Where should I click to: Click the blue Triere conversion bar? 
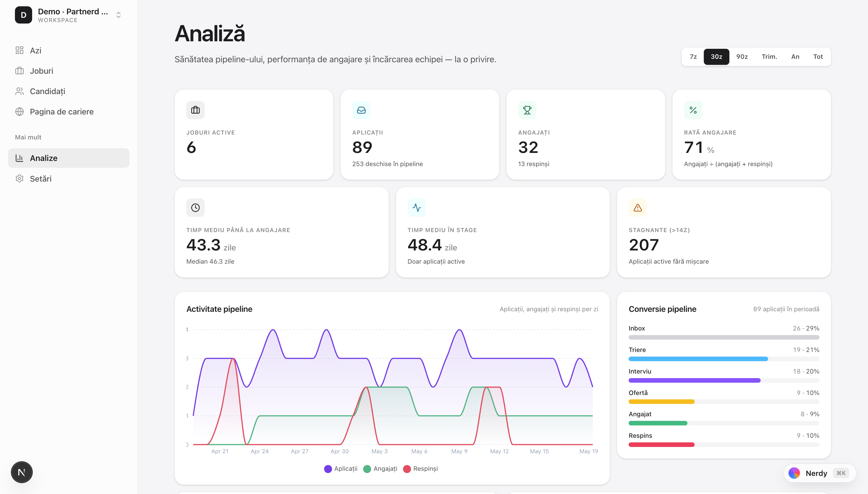click(x=698, y=359)
